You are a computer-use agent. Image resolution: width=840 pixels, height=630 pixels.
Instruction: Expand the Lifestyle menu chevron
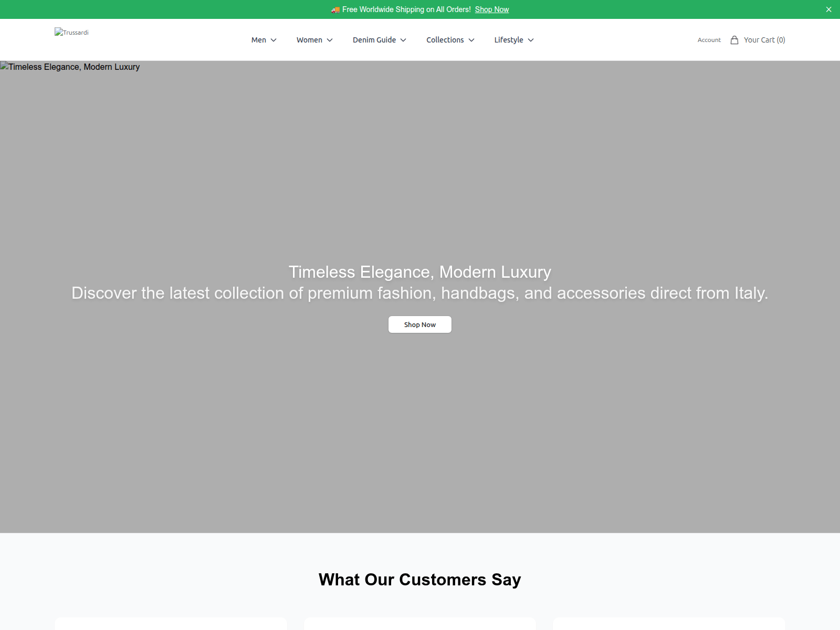(x=531, y=40)
